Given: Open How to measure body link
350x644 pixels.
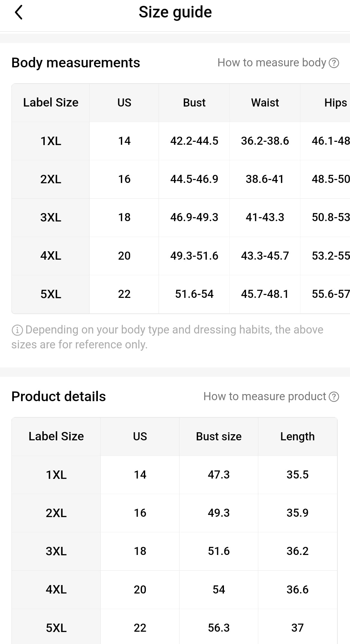Looking at the screenshot, I should tap(272, 62).
